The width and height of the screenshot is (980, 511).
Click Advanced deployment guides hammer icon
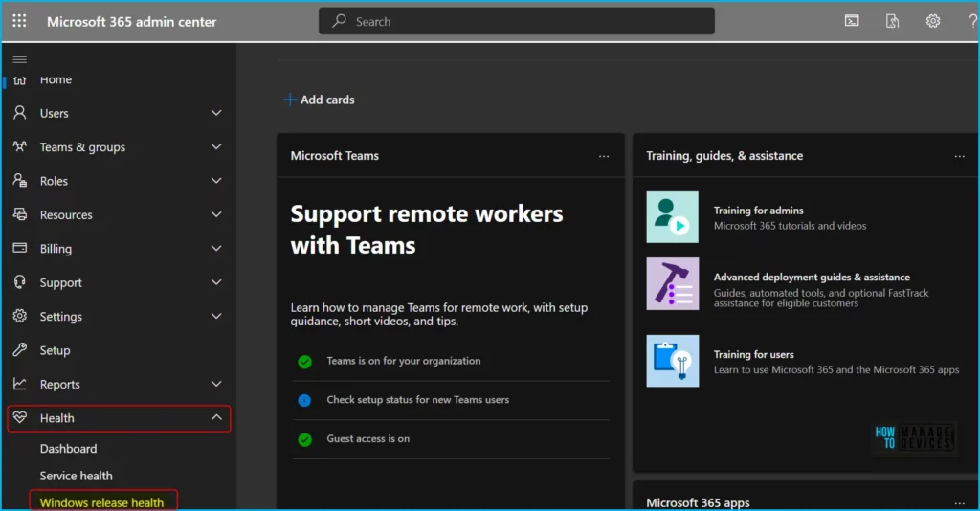coord(673,283)
